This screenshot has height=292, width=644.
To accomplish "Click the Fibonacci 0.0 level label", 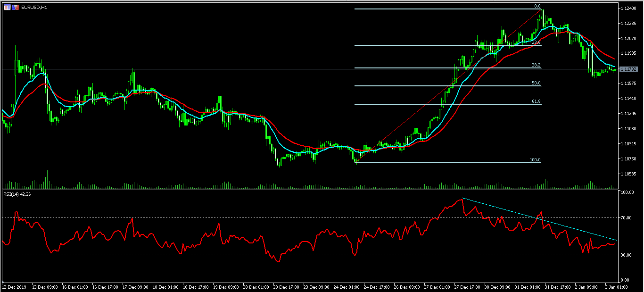I will tap(537, 6).
